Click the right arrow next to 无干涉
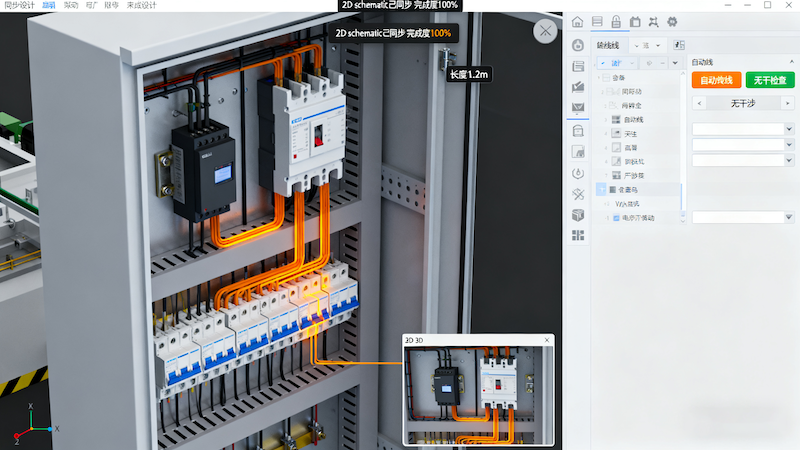Screen dimensions: 800x450 [x=786, y=103]
